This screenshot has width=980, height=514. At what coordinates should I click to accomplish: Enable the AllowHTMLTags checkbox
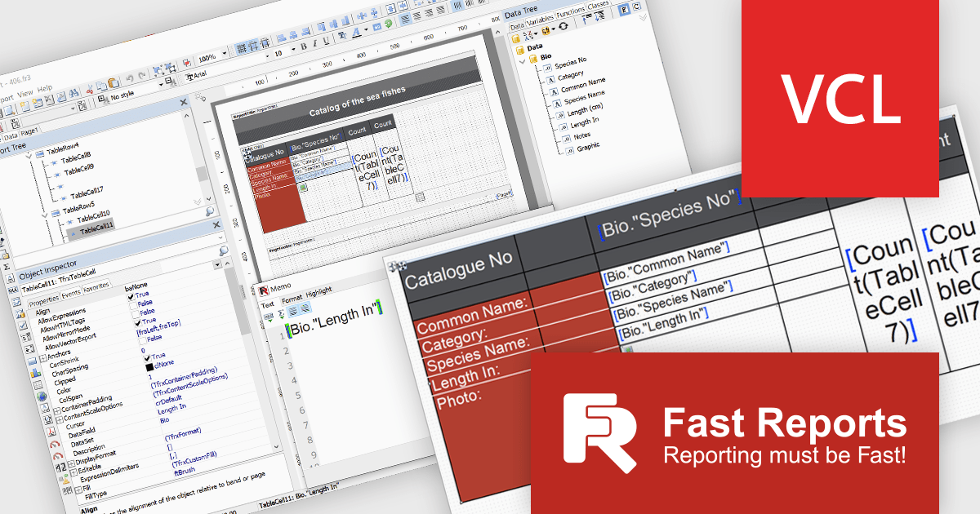tap(134, 304)
